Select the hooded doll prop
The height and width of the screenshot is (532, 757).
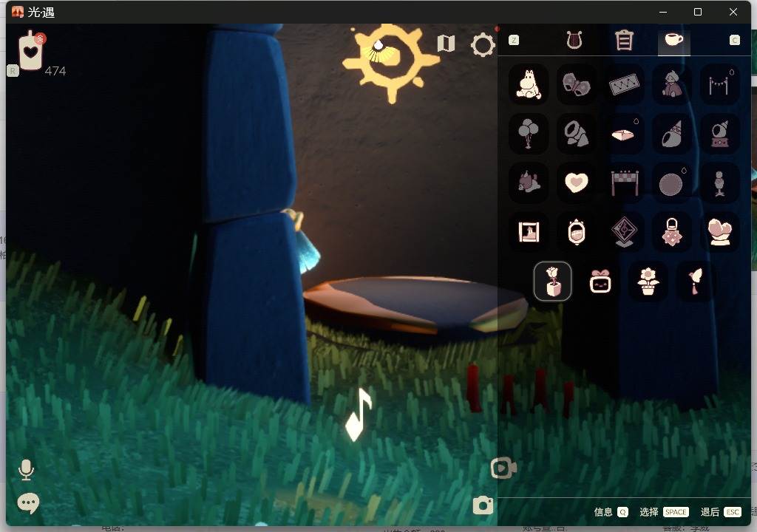click(672, 84)
